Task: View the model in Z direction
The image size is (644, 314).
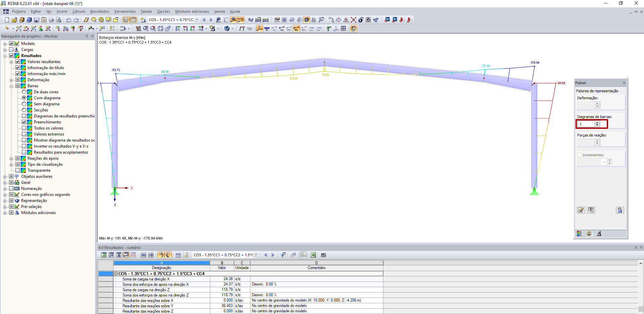Action: tap(193, 29)
